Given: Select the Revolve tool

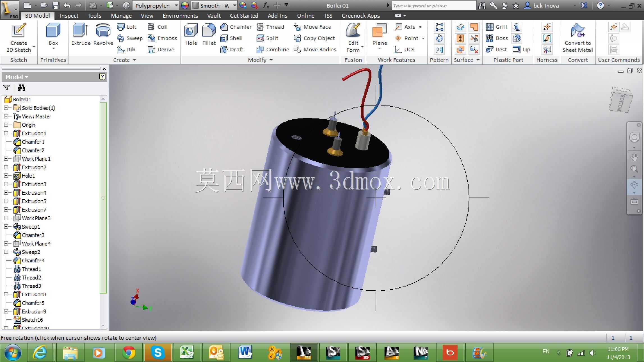Looking at the screenshot, I should (103, 34).
